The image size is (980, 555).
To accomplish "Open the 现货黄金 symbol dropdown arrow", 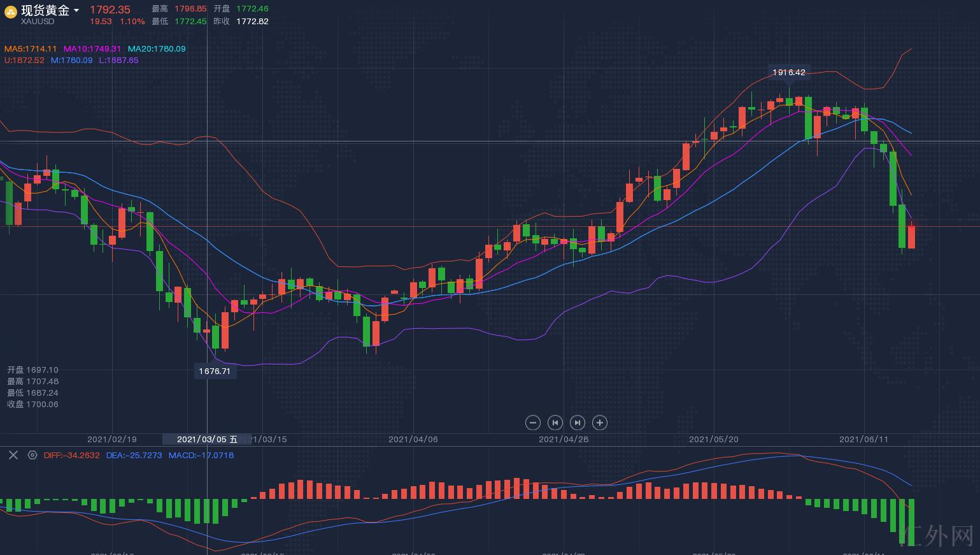I will 77,11.
